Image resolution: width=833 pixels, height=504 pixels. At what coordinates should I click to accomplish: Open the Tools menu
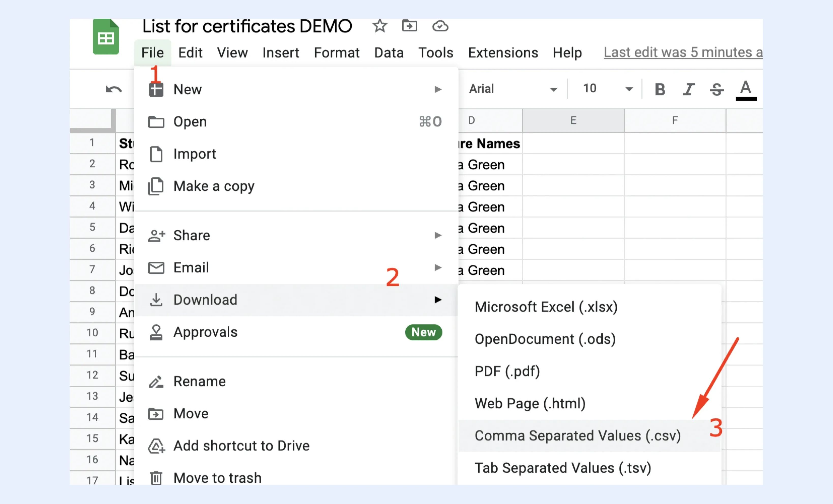[x=436, y=53]
